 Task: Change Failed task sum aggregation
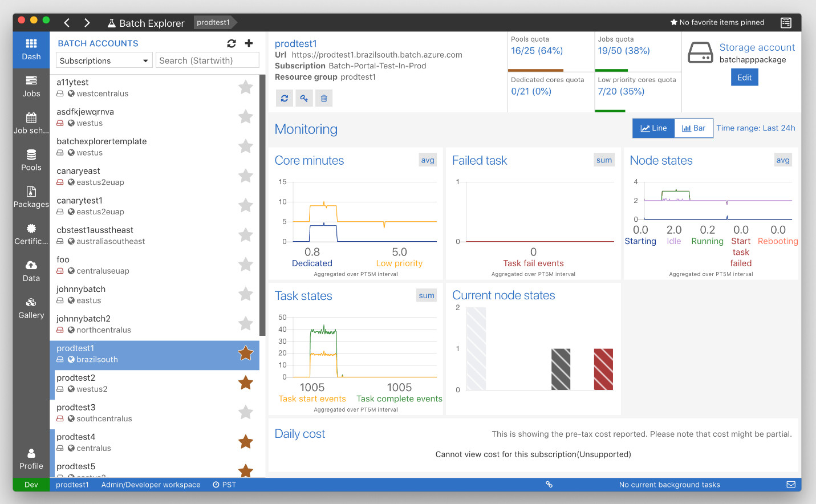point(604,160)
